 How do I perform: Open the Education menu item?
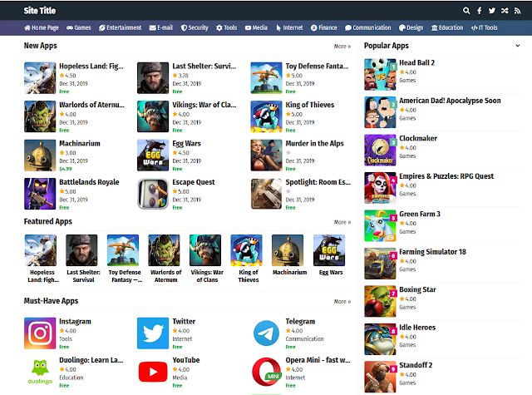pos(447,27)
